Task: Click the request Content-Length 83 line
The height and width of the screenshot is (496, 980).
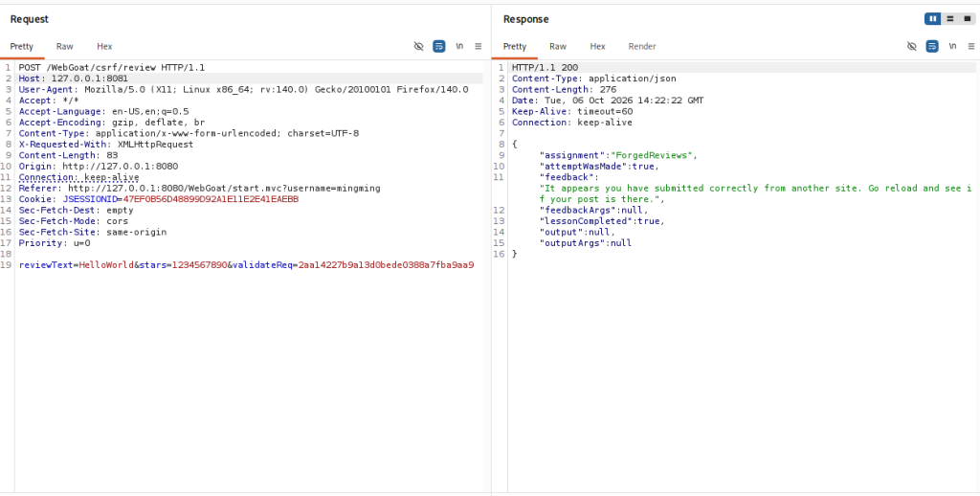Action: (68, 155)
